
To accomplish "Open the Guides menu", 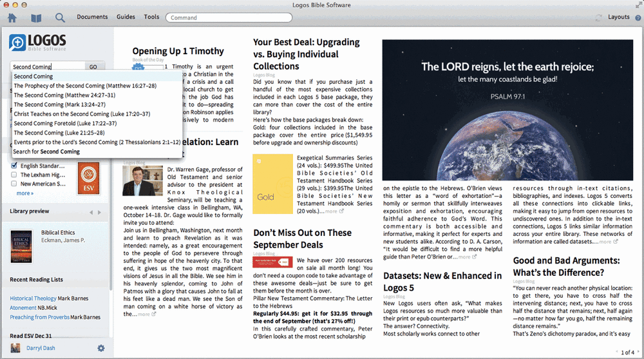I will [x=126, y=17].
